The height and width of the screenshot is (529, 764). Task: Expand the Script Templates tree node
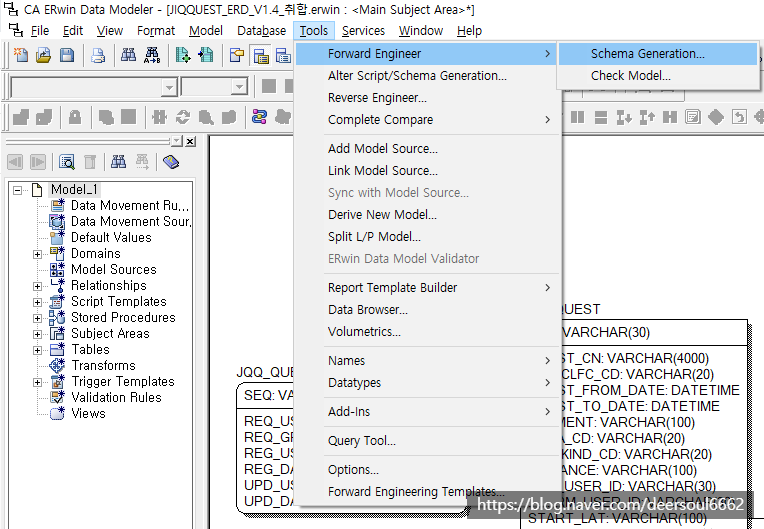click(38, 302)
